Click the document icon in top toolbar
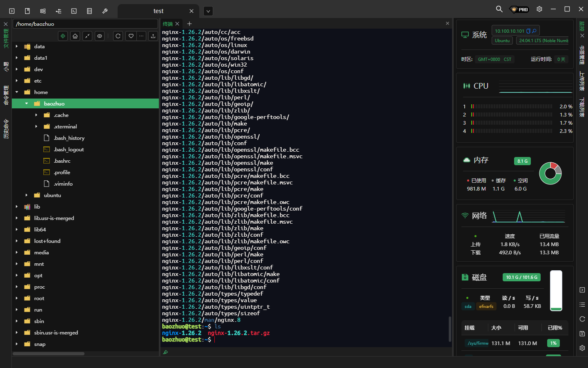This screenshot has width=588, height=368. tap(27, 11)
